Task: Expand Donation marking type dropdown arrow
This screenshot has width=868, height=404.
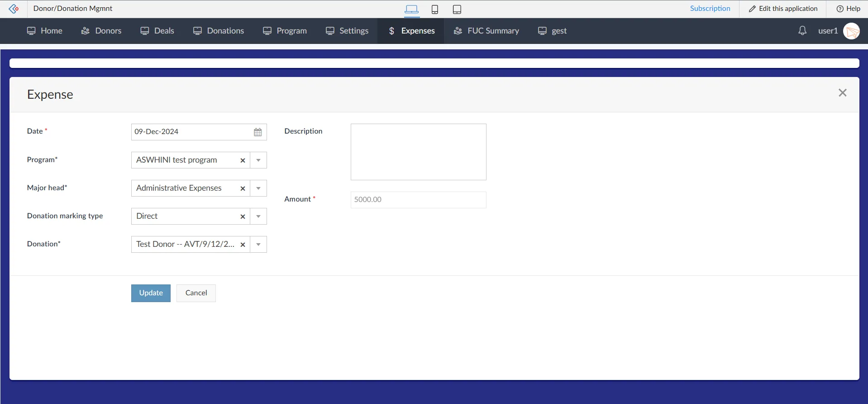Action: (258, 216)
